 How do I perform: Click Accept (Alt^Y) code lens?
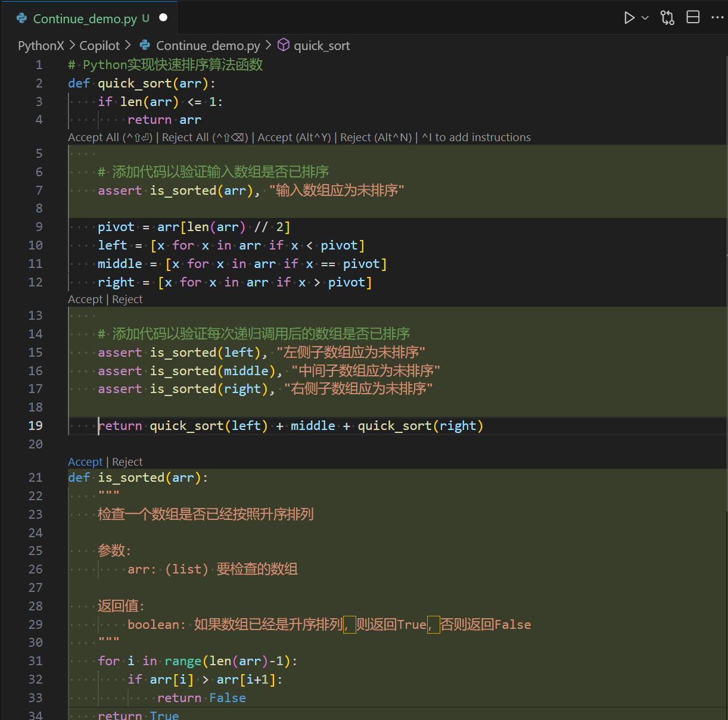[294, 138]
